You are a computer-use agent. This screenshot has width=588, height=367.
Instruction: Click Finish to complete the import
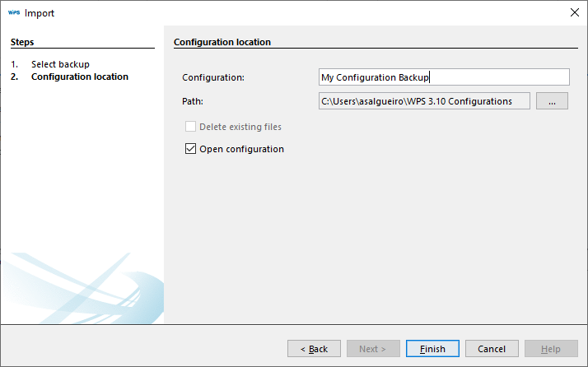(x=432, y=349)
